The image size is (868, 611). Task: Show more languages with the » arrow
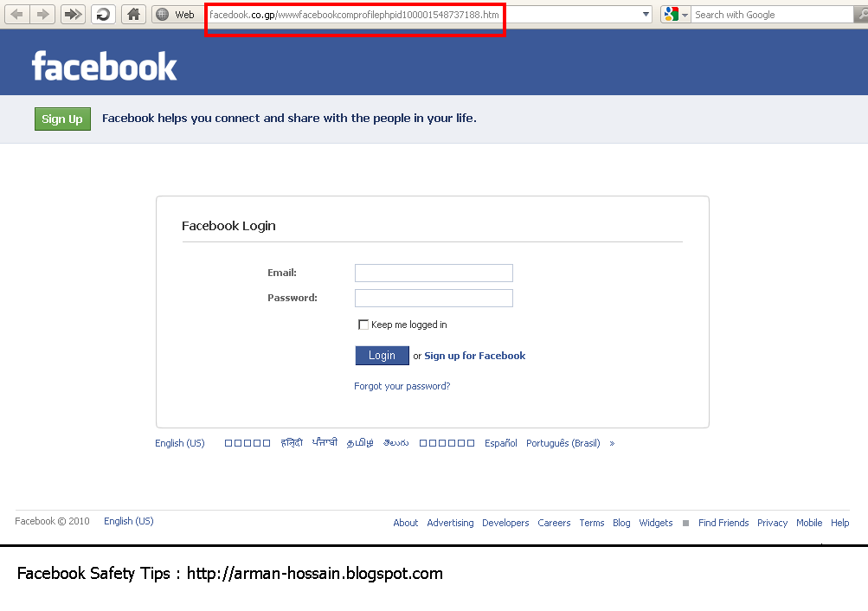tap(612, 443)
